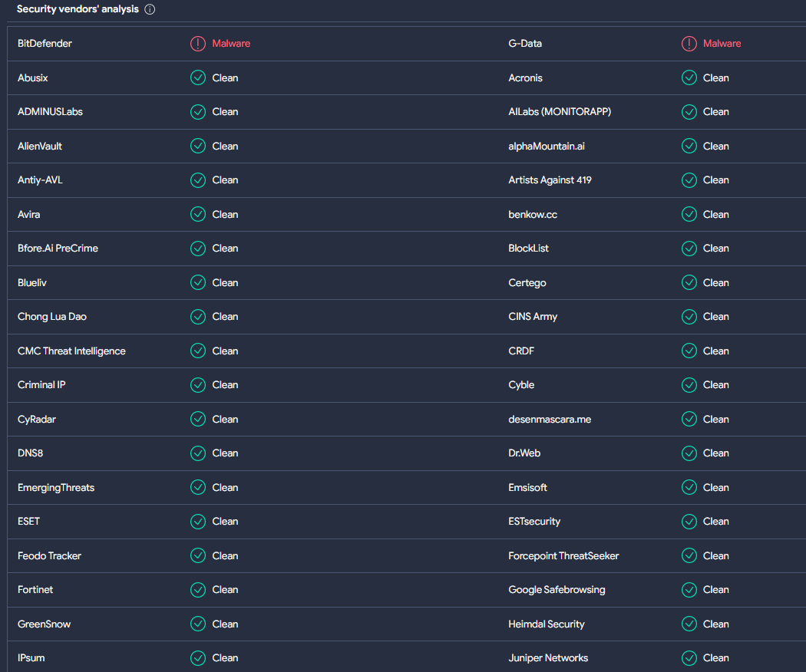The height and width of the screenshot is (672, 806).
Task: Select the alphaMountain.ai vendor name
Action: (x=547, y=146)
